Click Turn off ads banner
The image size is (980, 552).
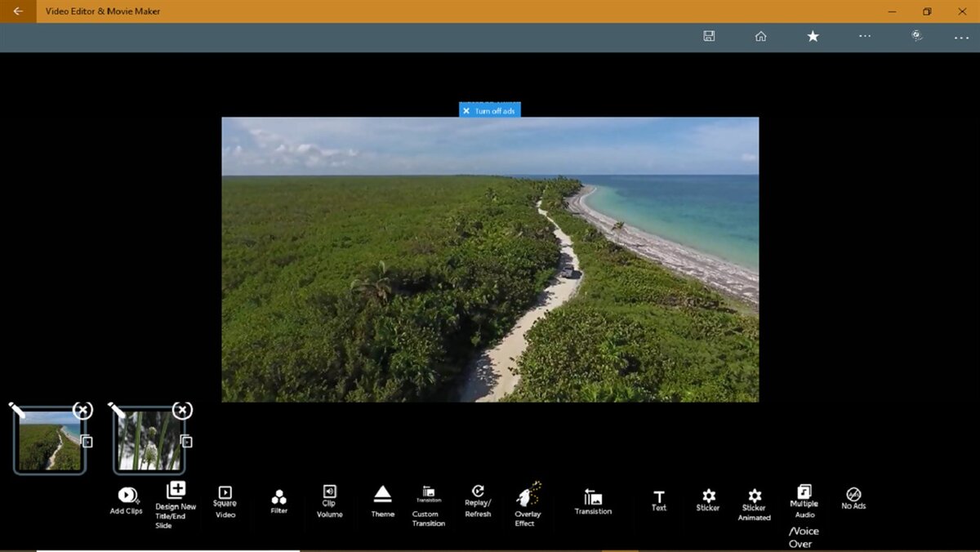click(489, 110)
